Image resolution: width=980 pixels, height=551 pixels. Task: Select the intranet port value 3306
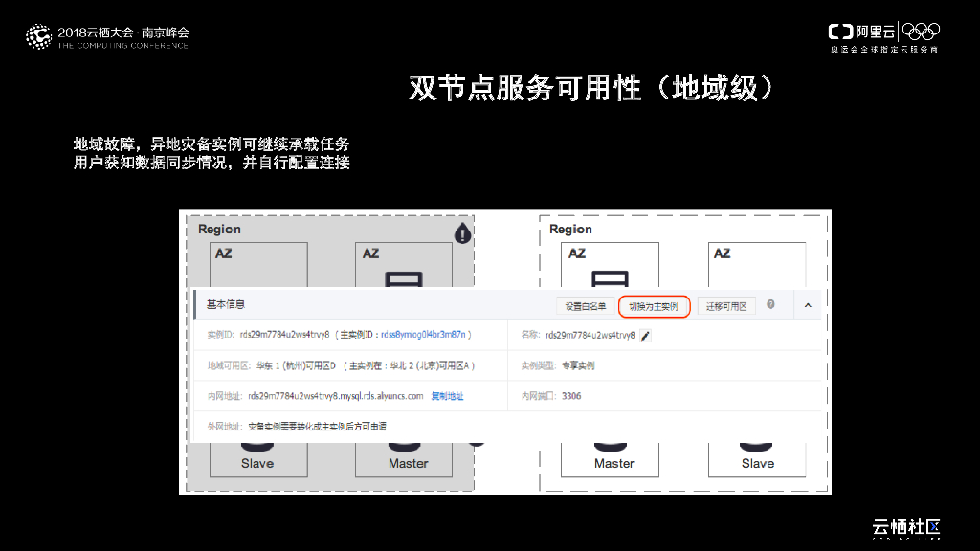point(571,396)
